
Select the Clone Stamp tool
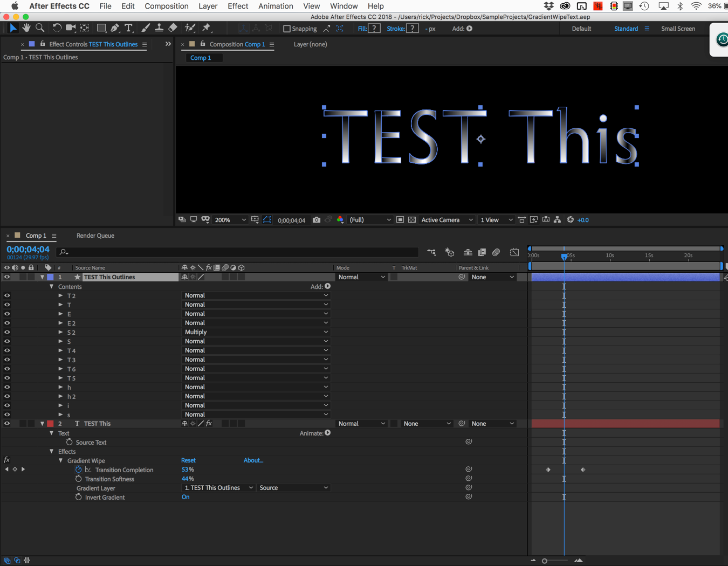coord(159,28)
